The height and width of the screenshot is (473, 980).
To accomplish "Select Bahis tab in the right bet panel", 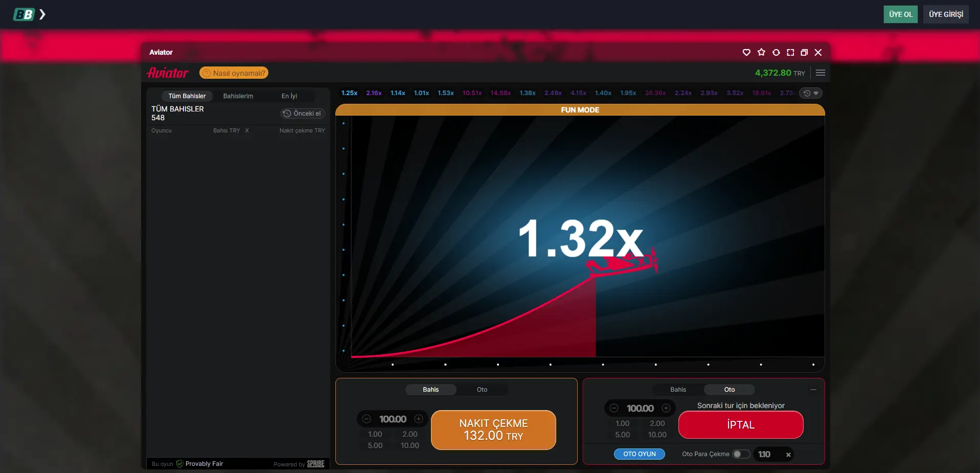I will (x=678, y=390).
